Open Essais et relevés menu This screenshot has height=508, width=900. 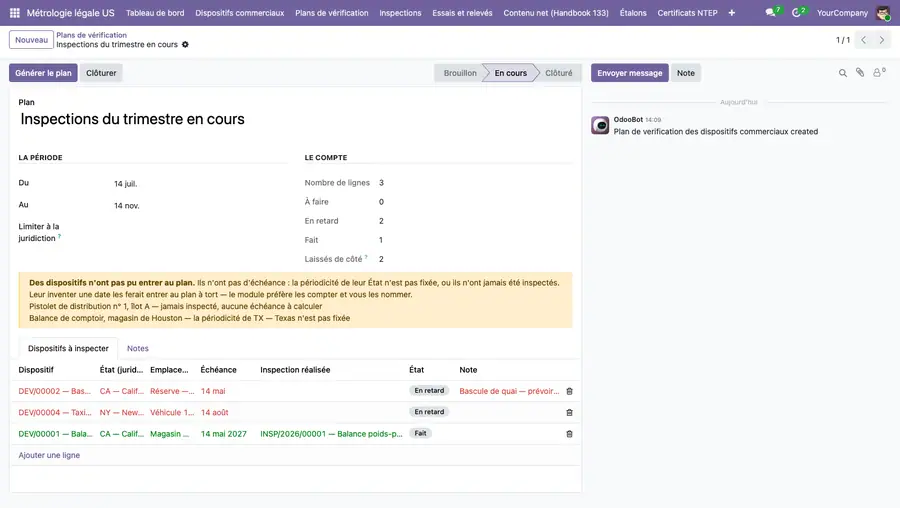(462, 13)
